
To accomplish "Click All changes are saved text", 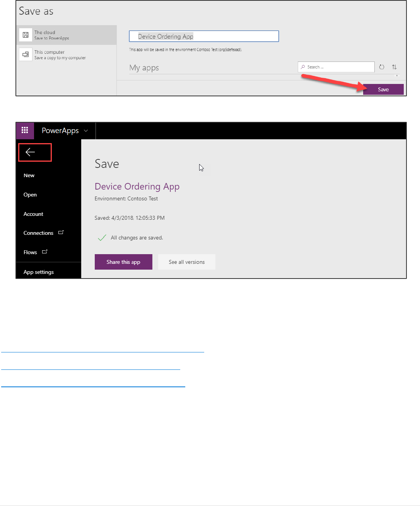I will coord(137,238).
